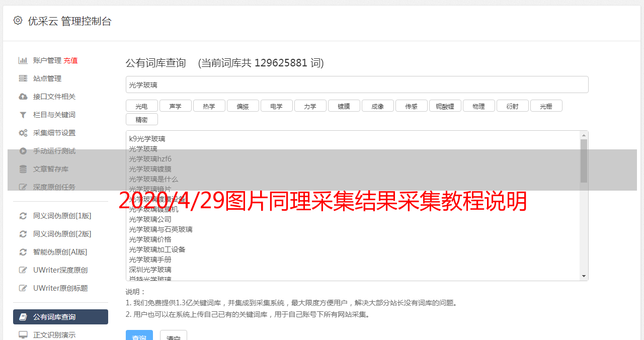Open 账户管理 bar chart icon
The image size is (644, 340).
[x=23, y=60]
